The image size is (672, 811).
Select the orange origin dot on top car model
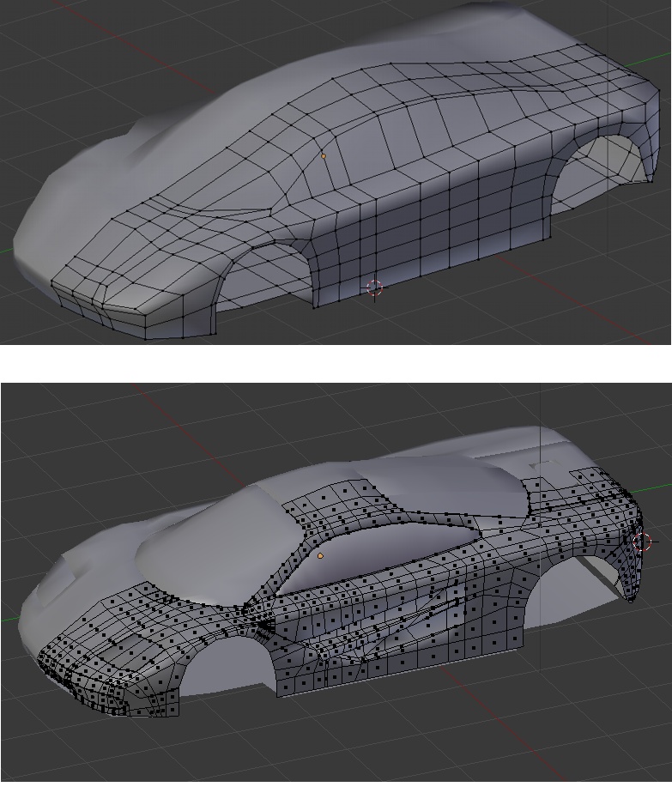tap(324, 155)
